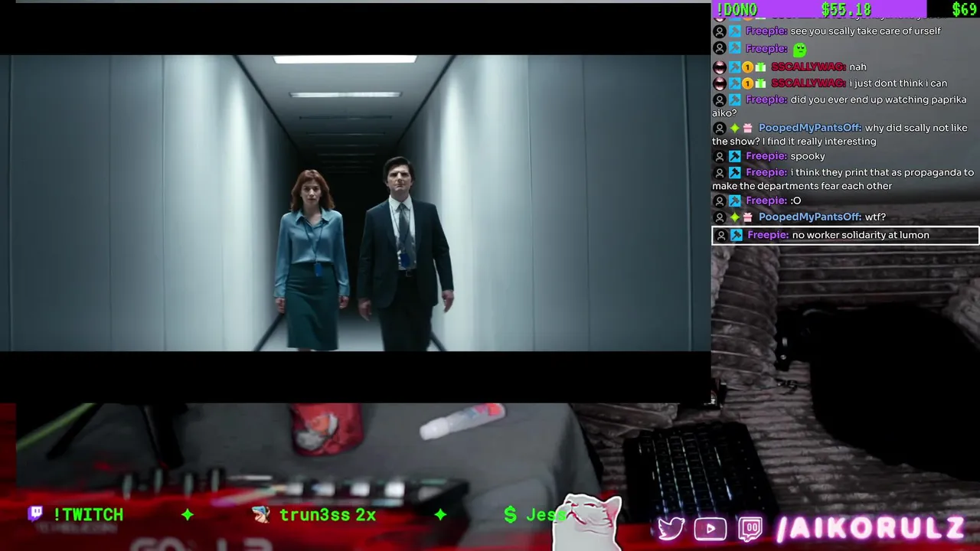
Task: Click coin badge on 'i just dont think' message
Action: pos(748,83)
